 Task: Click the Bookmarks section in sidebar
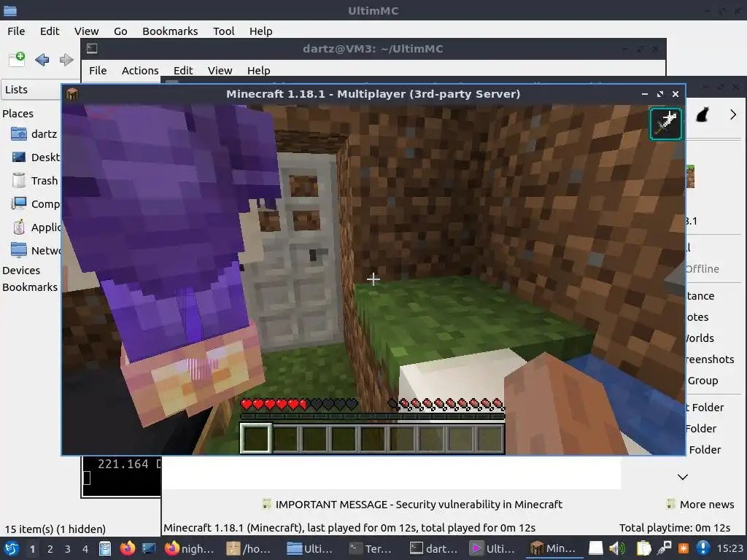pos(30,287)
